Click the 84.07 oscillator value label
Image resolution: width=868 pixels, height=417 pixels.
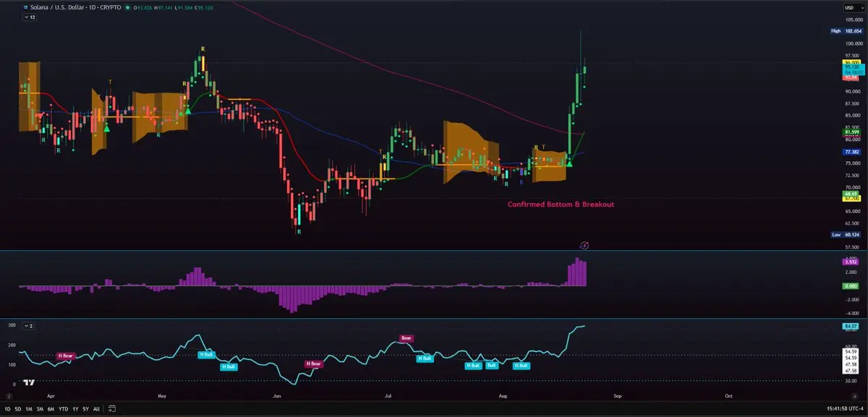pos(849,327)
